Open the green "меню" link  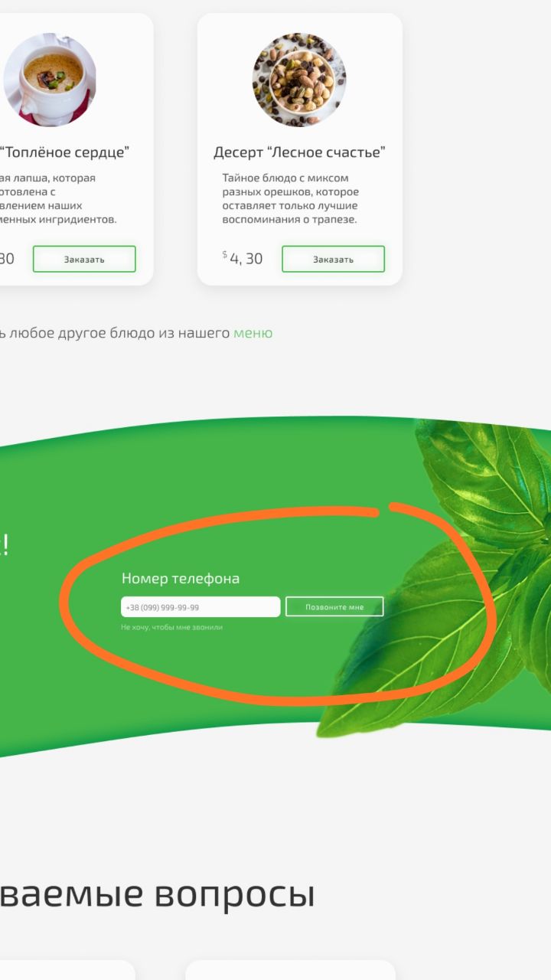pyautogui.click(x=253, y=333)
